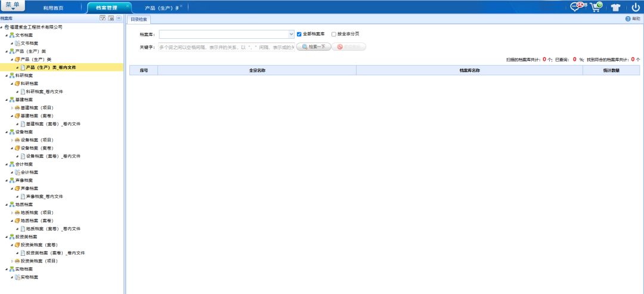Sort by 档案库名称 column header
Image resolution: width=644 pixels, height=294 pixels.
point(469,70)
